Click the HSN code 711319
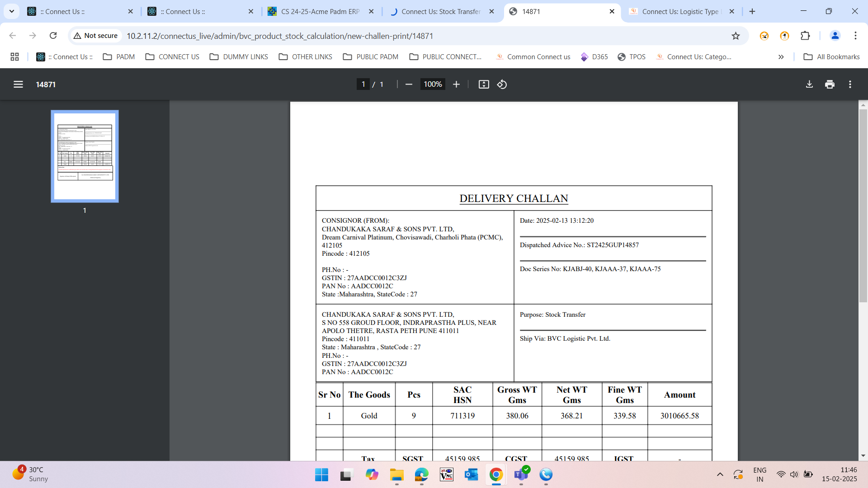 tap(462, 416)
